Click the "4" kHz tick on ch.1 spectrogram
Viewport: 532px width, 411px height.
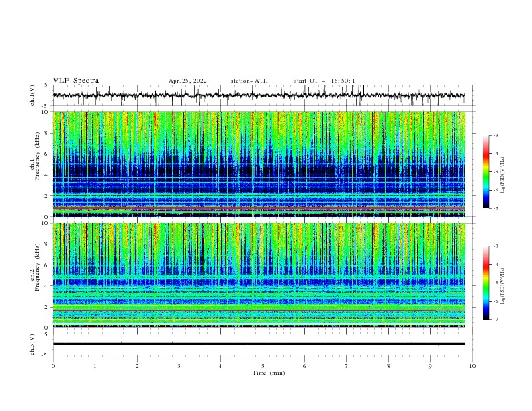47,175
